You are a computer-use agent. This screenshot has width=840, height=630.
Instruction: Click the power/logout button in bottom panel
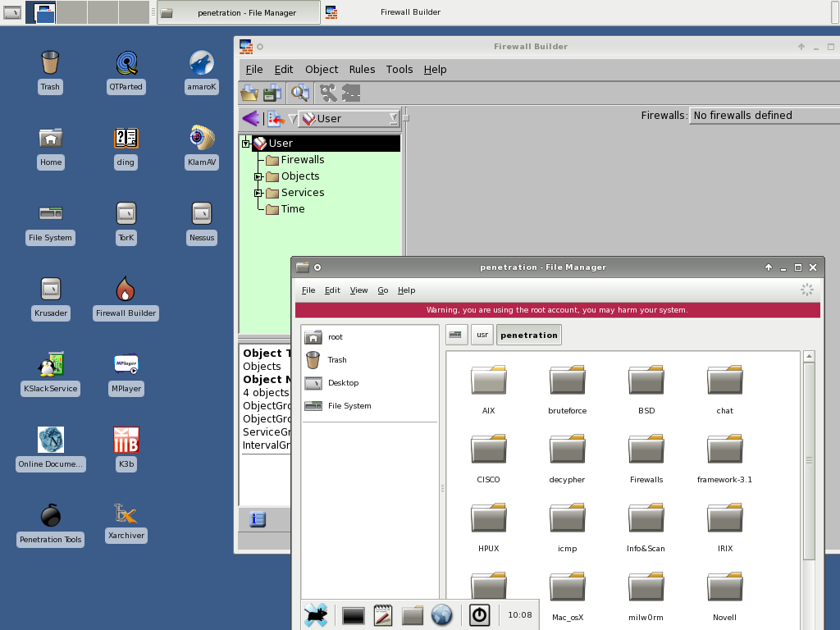click(479, 615)
